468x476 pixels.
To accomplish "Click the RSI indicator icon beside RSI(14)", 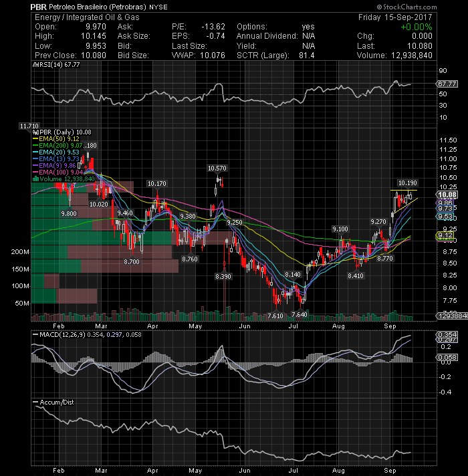I will [35, 65].
